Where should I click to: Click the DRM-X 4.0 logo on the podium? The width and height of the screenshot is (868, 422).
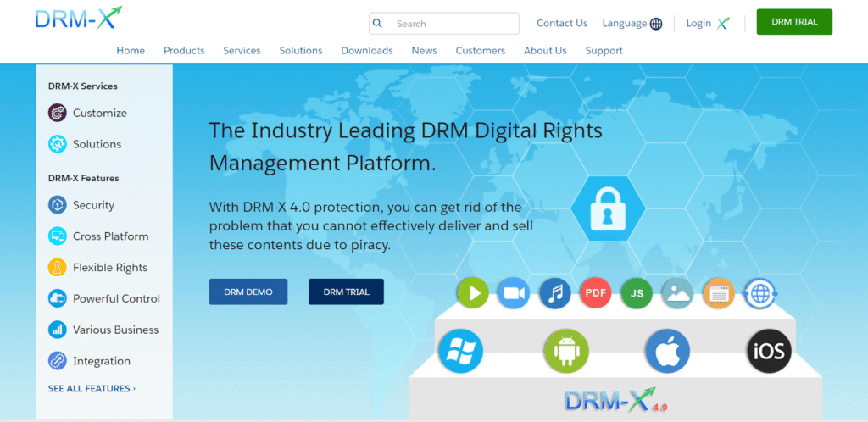(x=615, y=401)
